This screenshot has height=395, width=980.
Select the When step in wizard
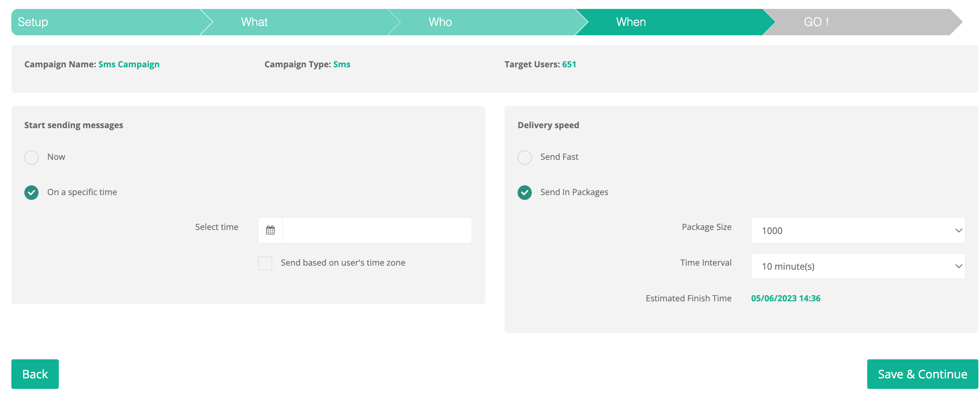tap(631, 22)
